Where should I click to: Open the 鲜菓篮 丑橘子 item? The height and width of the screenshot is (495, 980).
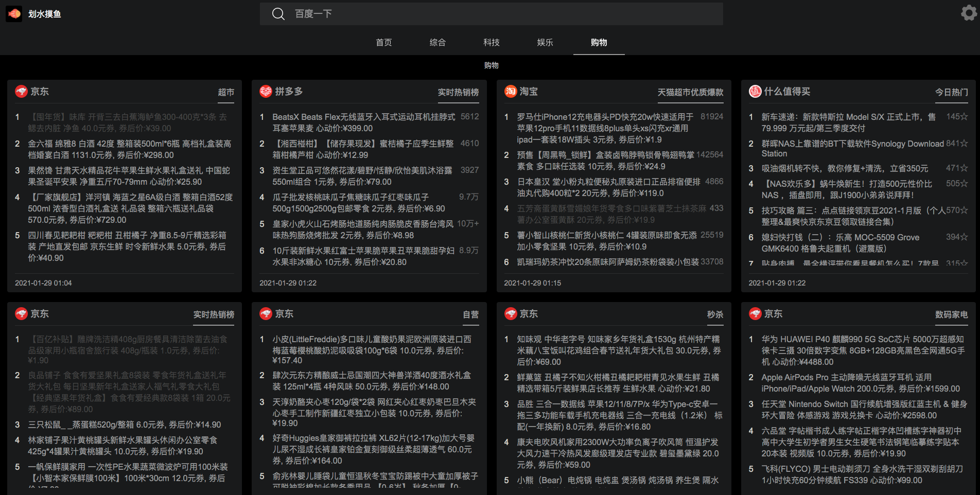point(618,383)
